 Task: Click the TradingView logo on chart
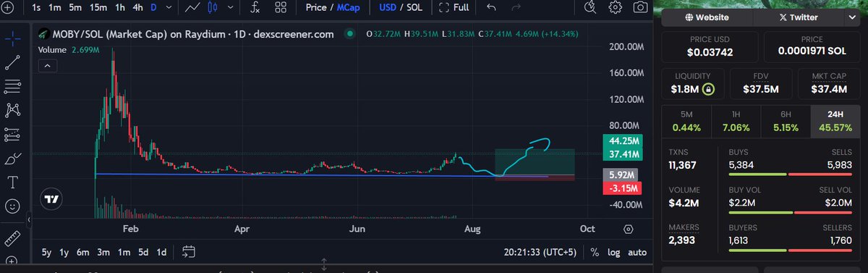[x=51, y=199]
